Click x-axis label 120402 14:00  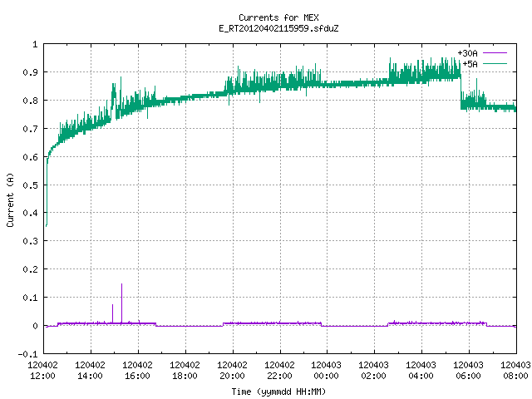pyautogui.click(x=91, y=371)
